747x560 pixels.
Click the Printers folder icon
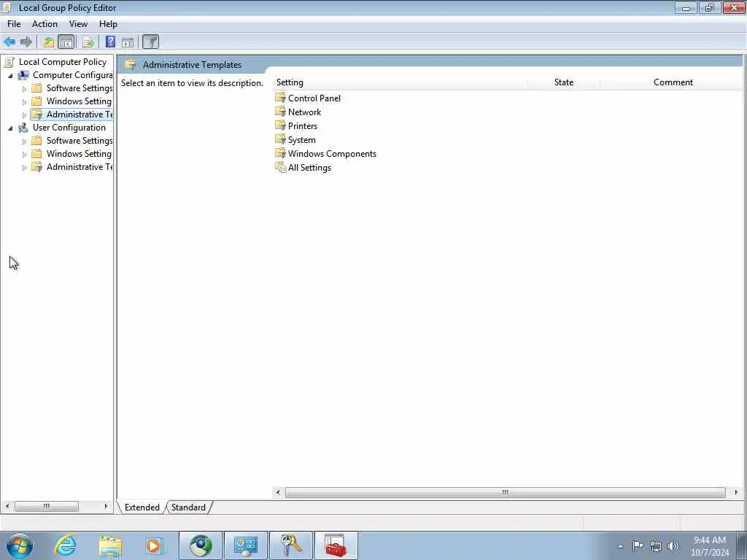point(281,125)
